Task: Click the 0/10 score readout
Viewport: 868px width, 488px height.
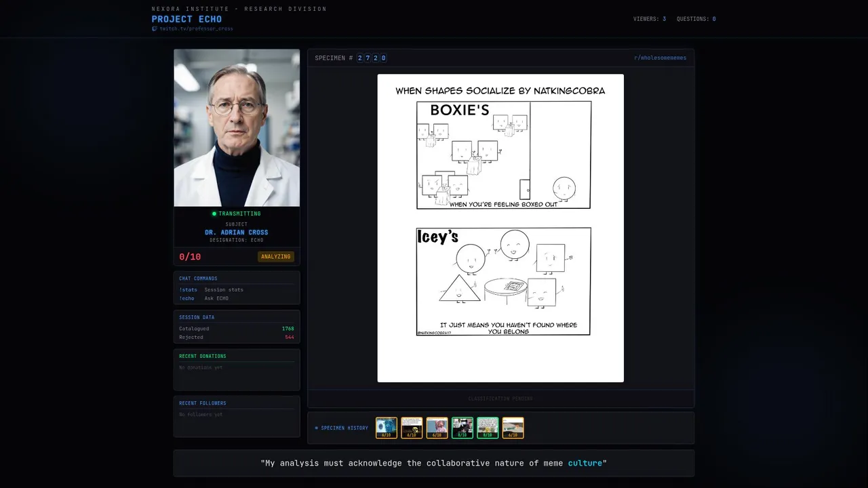Action: click(x=190, y=257)
